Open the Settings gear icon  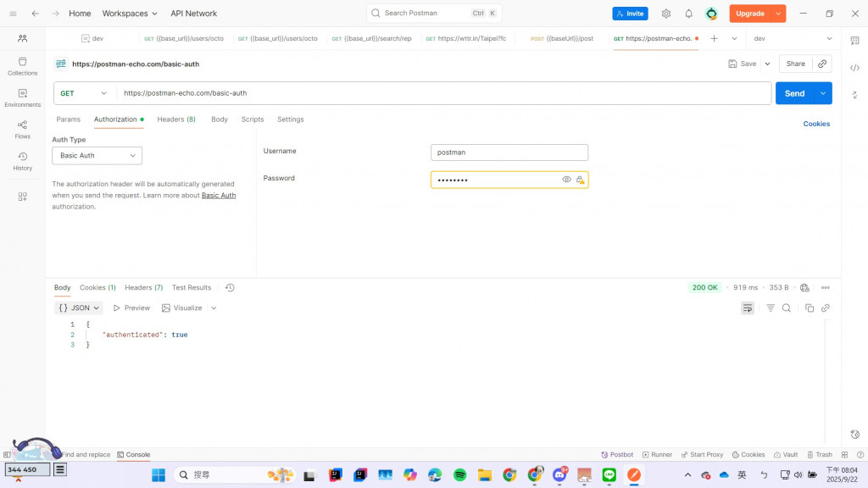(666, 14)
